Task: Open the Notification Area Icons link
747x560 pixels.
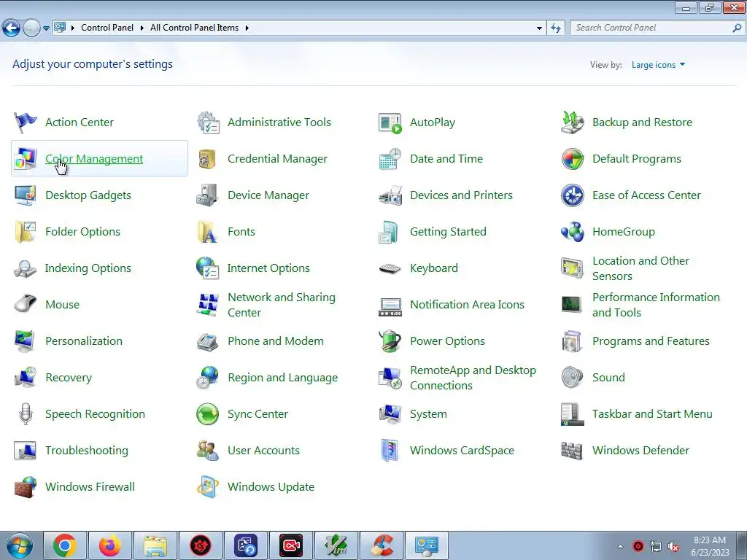Action: [x=467, y=305]
